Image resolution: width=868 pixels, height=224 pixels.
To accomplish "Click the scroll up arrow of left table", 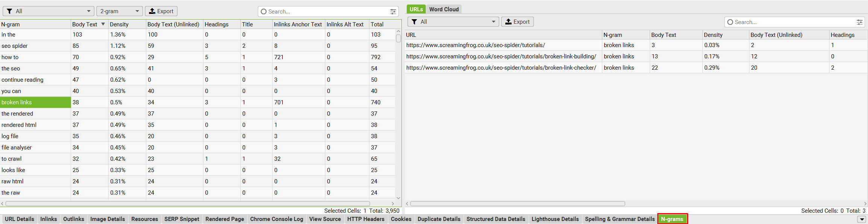I will (398, 31).
